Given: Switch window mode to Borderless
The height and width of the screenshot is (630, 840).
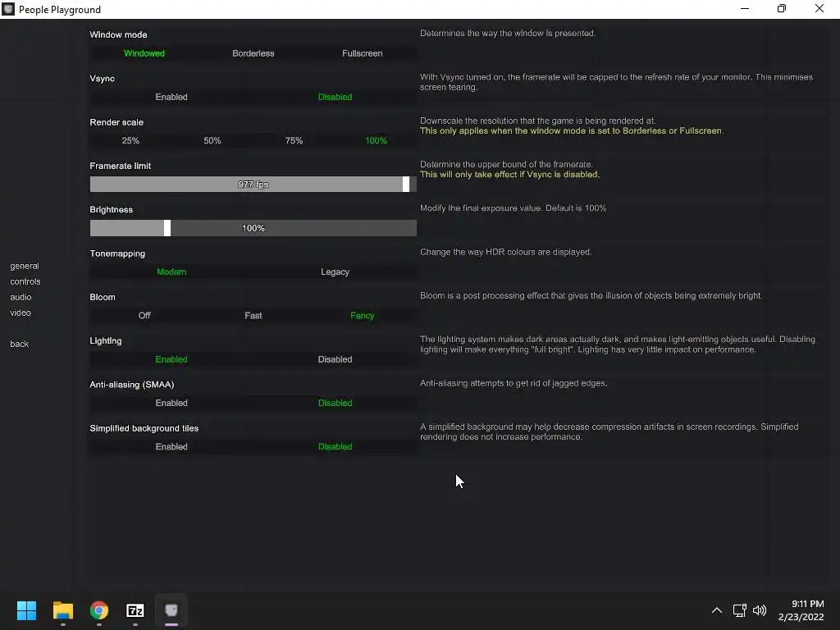Looking at the screenshot, I should pos(253,53).
